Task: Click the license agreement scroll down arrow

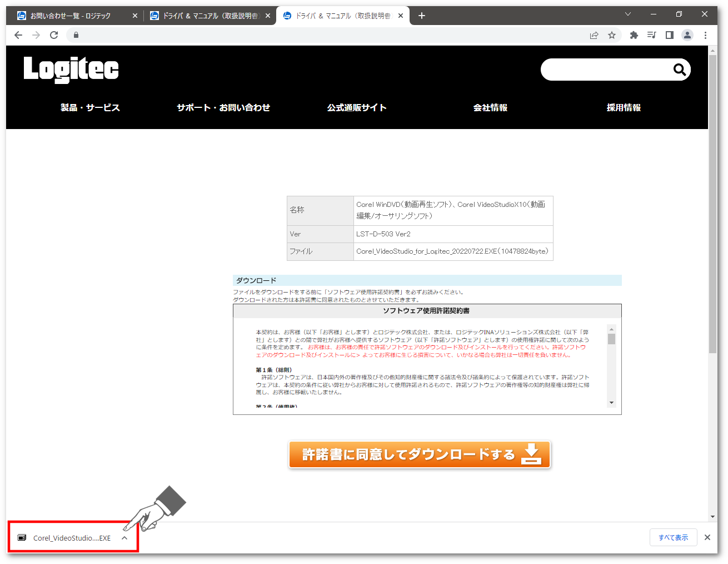Action: pyautogui.click(x=611, y=403)
